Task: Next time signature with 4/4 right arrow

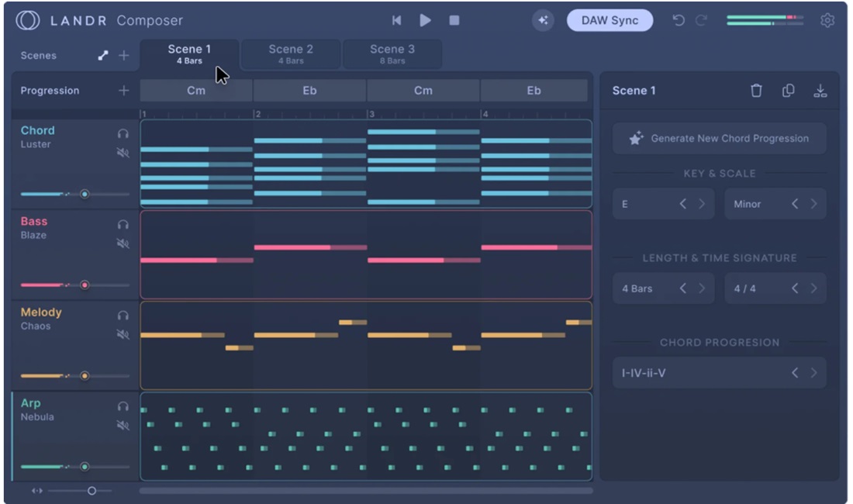Action: tap(813, 288)
